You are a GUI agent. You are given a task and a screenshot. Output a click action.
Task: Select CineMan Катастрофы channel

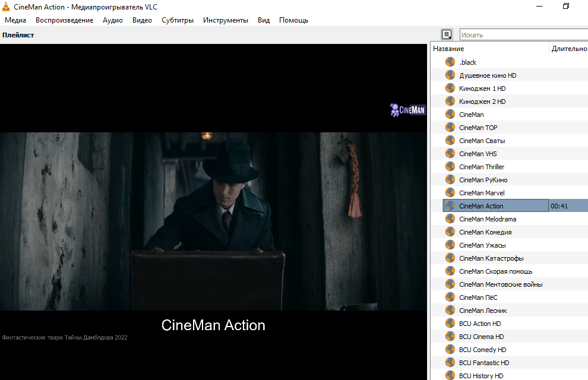(x=491, y=258)
